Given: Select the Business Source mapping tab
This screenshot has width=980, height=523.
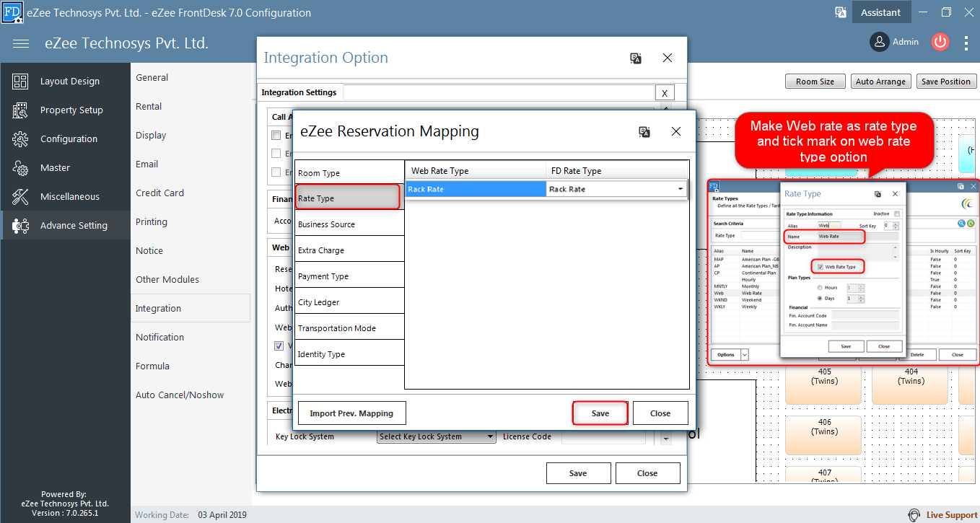Looking at the screenshot, I should tap(349, 224).
